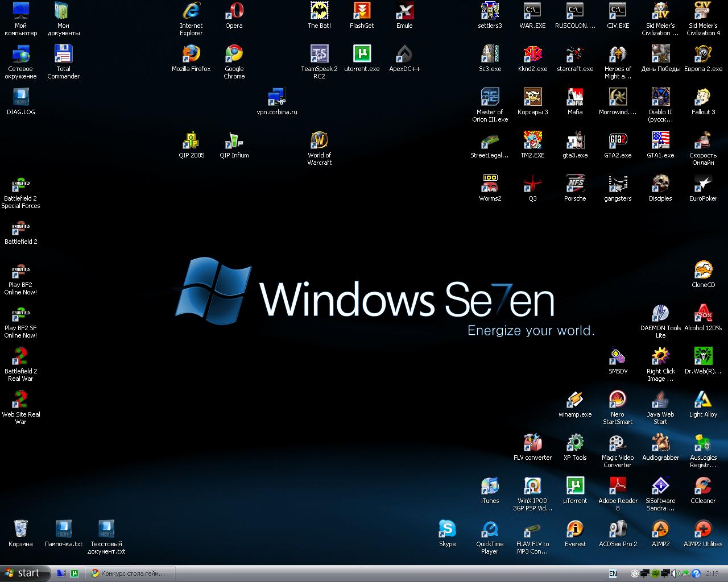Select the Battlefield 2 Special Forces icon
This screenshot has height=582, width=728.
tap(20, 184)
